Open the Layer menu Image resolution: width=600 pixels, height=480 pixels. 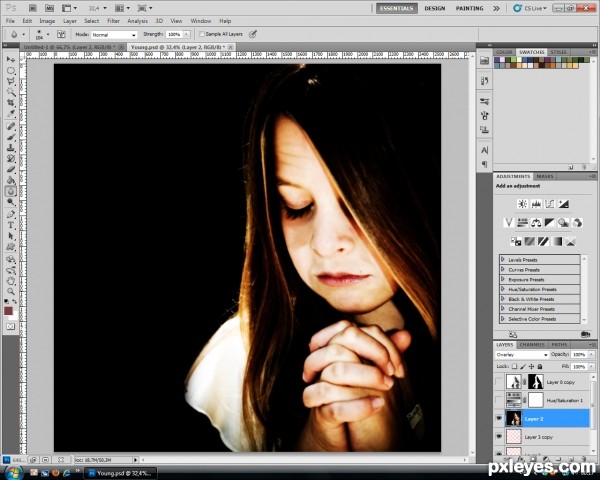[x=70, y=21]
